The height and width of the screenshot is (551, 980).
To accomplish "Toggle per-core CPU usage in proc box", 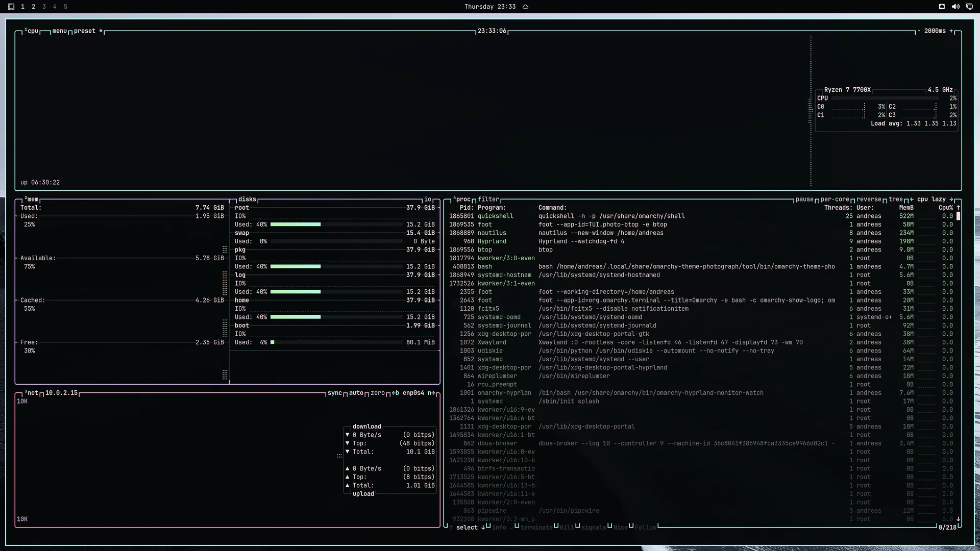I will click(x=835, y=199).
